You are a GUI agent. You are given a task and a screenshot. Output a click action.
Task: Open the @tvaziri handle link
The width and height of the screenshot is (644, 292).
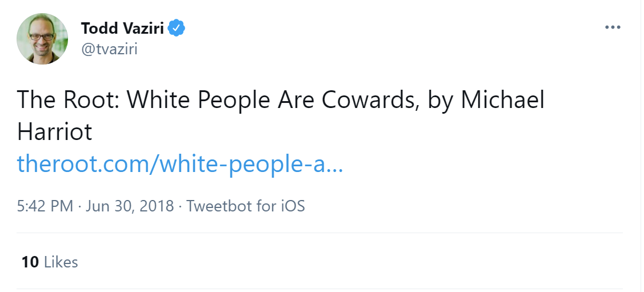pos(109,49)
